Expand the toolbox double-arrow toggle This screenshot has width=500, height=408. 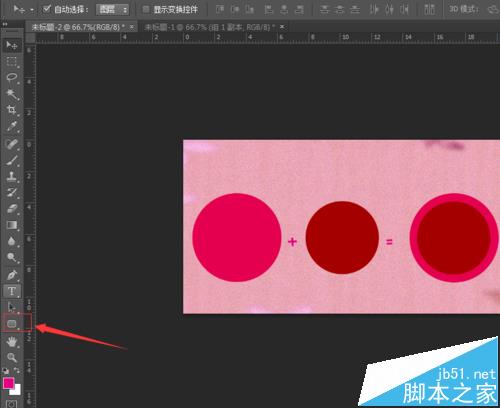pyautogui.click(x=5, y=24)
